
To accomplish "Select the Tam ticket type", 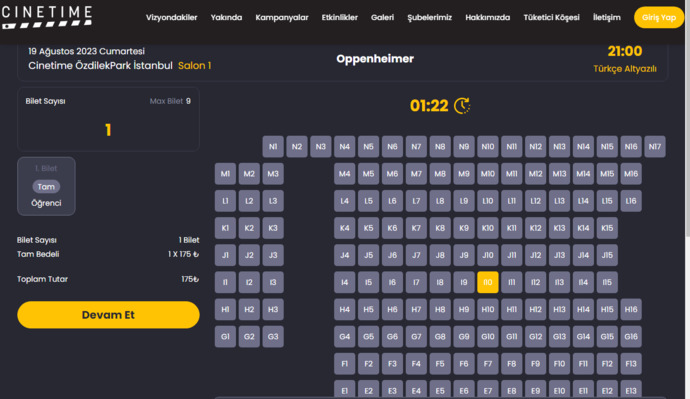I will click(x=46, y=187).
